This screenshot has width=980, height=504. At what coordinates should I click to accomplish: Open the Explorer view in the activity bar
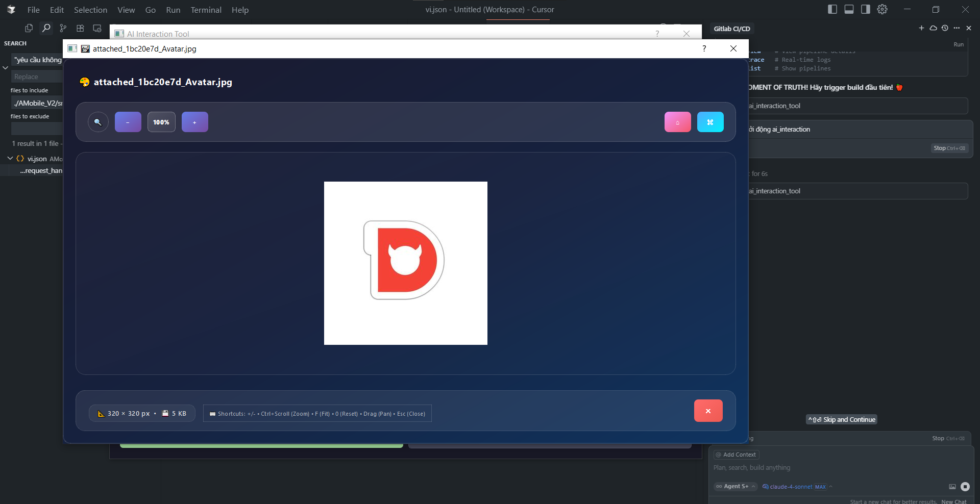coord(29,28)
